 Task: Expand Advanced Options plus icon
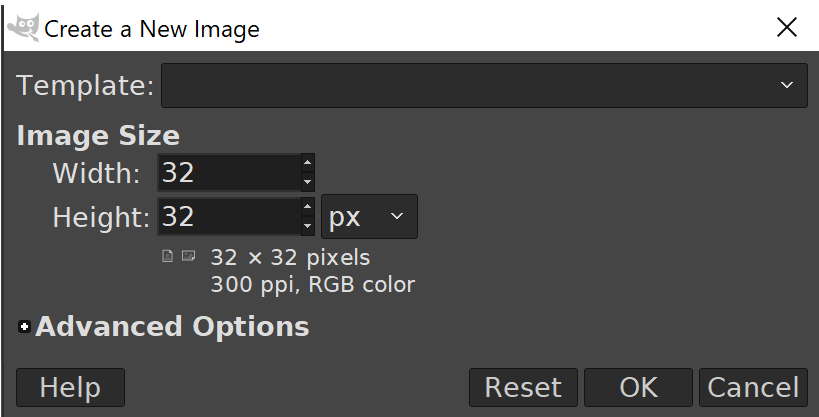point(25,327)
